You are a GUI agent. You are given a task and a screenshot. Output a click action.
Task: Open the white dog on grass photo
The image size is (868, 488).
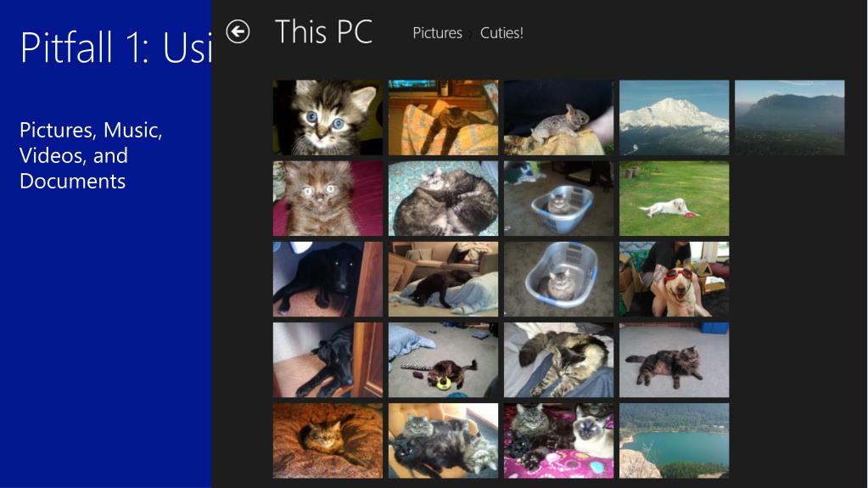(x=675, y=199)
